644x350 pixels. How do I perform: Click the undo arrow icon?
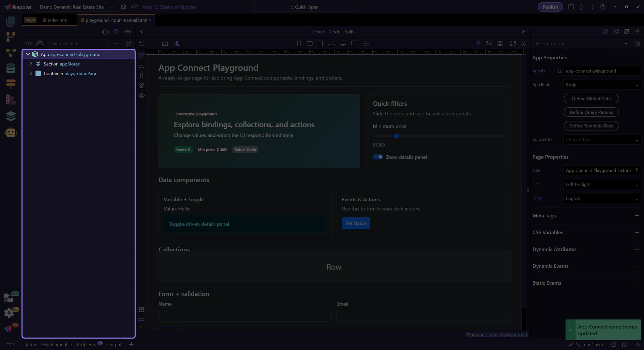coord(142,43)
